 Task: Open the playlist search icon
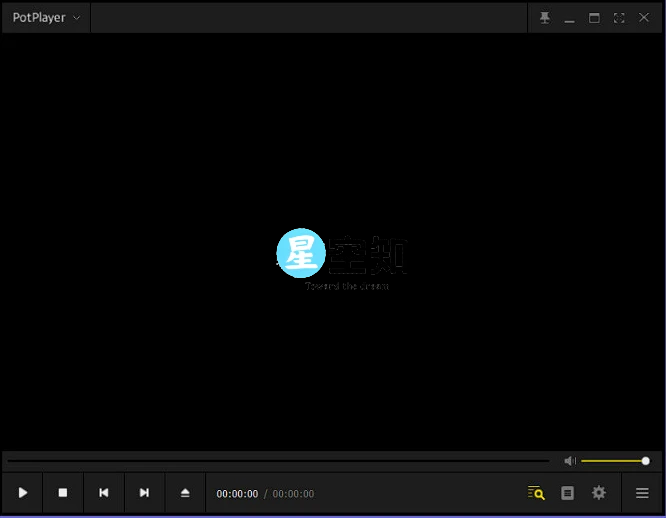(x=536, y=493)
